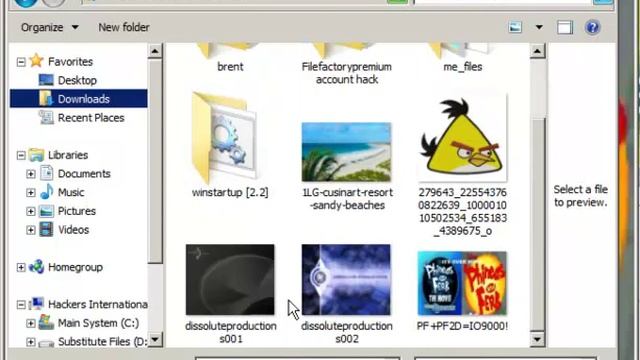Click the 279643_22554376 file name text
Viewport: 640px width, 360px height.
(462, 211)
